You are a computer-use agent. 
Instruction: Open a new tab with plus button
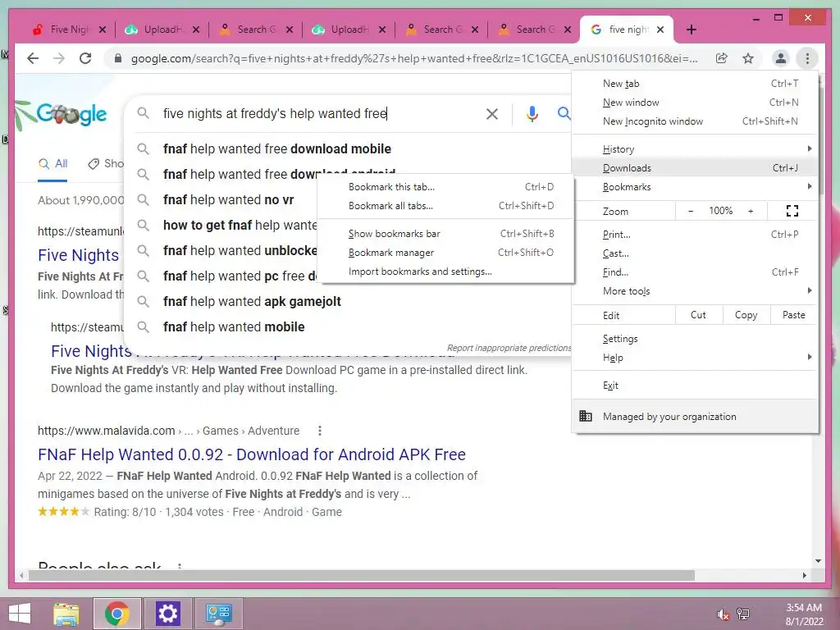click(691, 30)
